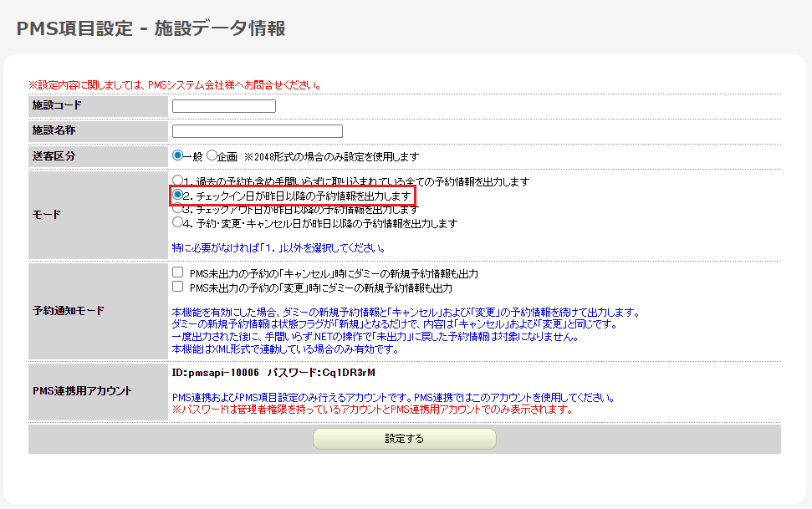Pick mode 3, チェックアウト日 since yesterday
This screenshot has height=509, width=812.
click(177, 209)
